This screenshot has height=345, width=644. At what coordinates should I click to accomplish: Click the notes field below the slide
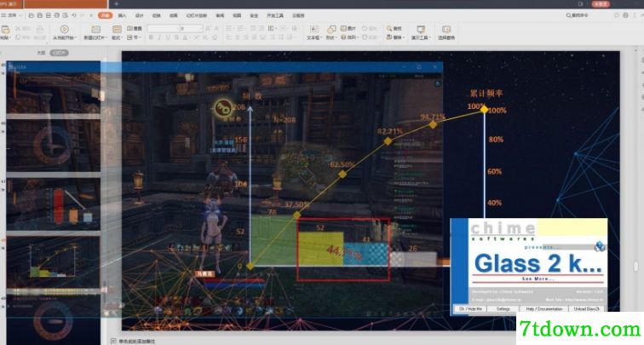tap(138, 342)
